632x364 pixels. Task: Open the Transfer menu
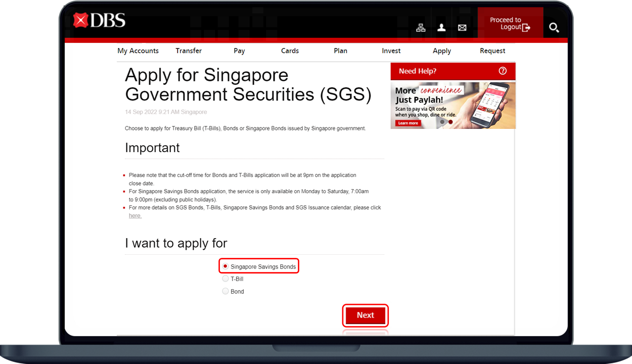(189, 51)
